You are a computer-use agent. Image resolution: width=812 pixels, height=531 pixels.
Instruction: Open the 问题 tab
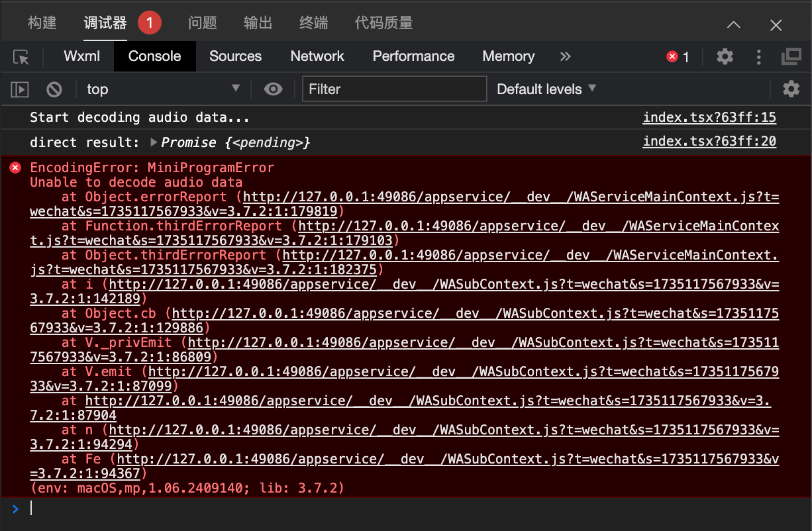tap(203, 23)
